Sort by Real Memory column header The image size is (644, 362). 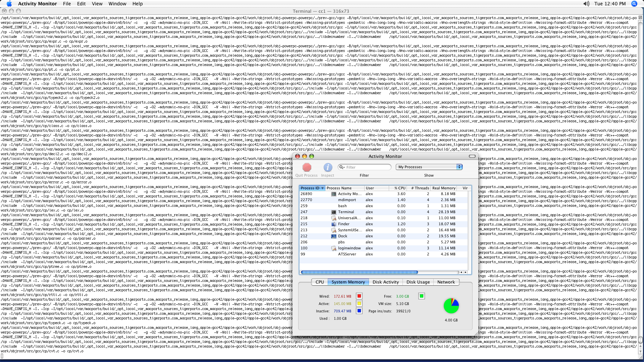tap(444, 188)
